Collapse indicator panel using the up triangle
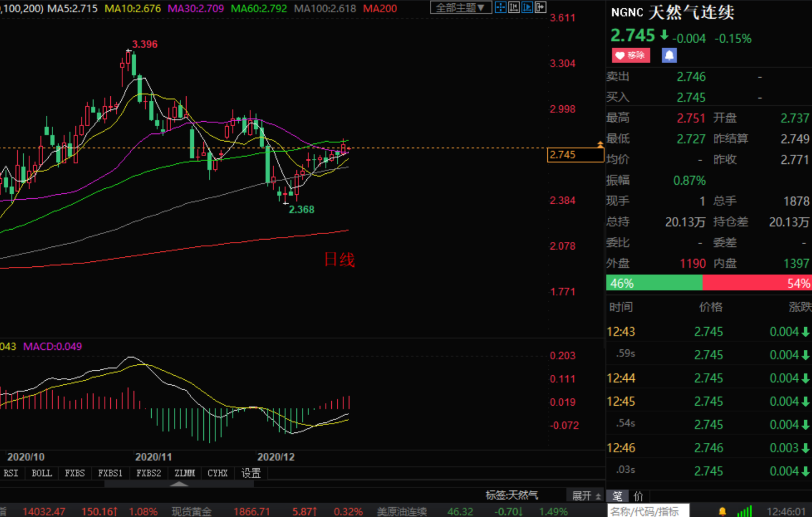The width and height of the screenshot is (812, 517). click(x=179, y=484)
